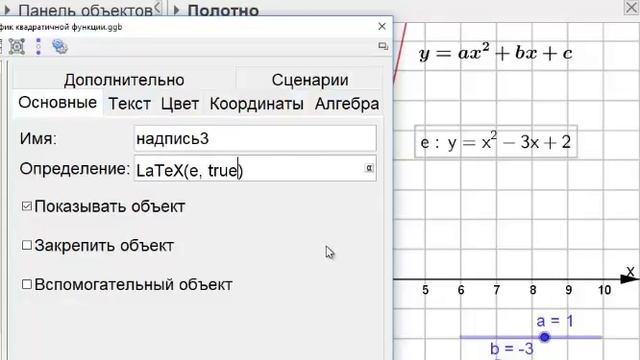This screenshot has width=640, height=360.
Task: Click axis number 10 on the x-axis
Action: pyautogui.click(x=604, y=290)
